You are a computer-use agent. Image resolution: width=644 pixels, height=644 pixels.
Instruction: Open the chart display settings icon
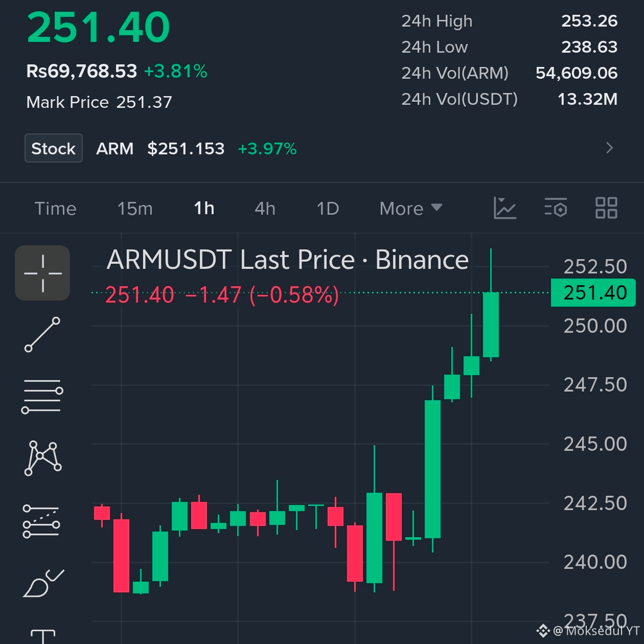556,208
